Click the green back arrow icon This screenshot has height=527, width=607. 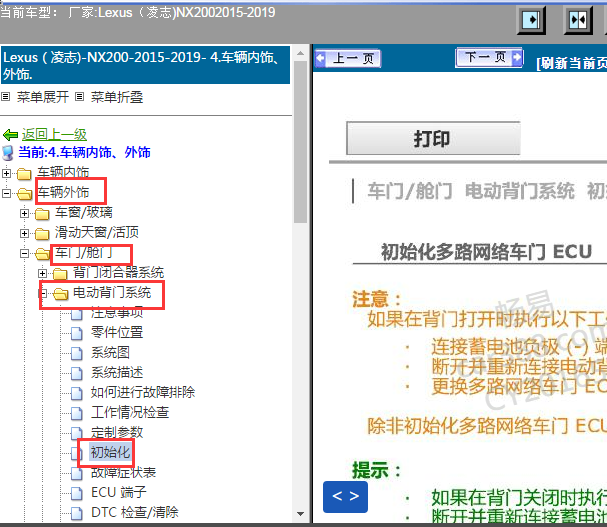[10, 135]
